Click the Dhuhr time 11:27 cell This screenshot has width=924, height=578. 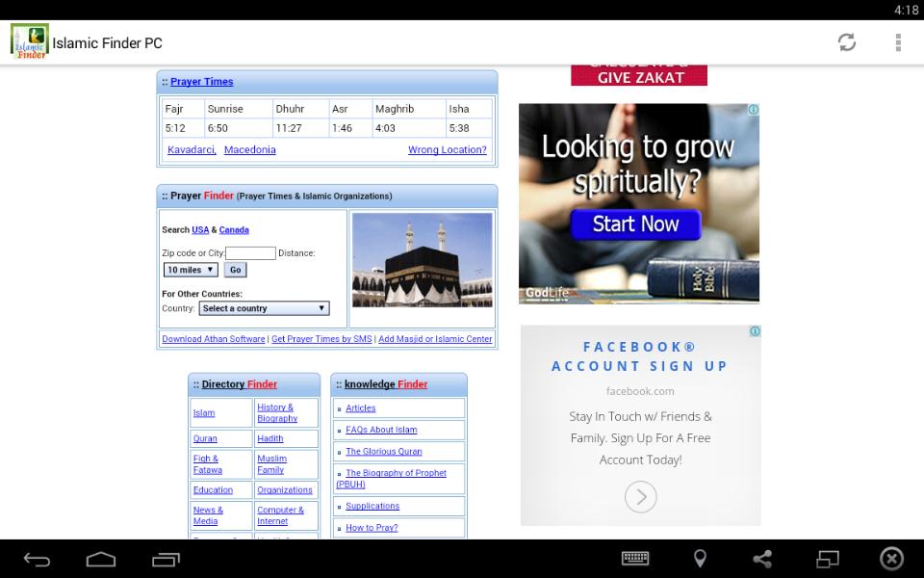pos(300,128)
